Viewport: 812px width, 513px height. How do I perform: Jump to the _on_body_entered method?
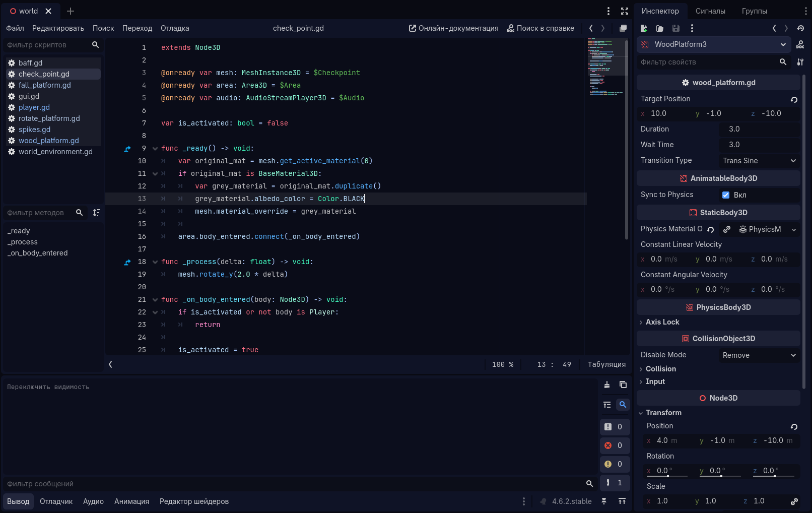tap(38, 253)
